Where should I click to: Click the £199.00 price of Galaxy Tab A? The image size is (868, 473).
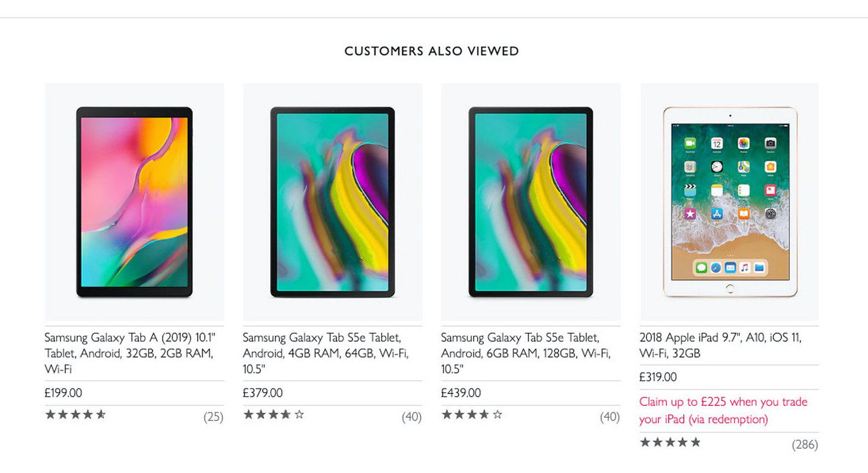[x=63, y=393]
